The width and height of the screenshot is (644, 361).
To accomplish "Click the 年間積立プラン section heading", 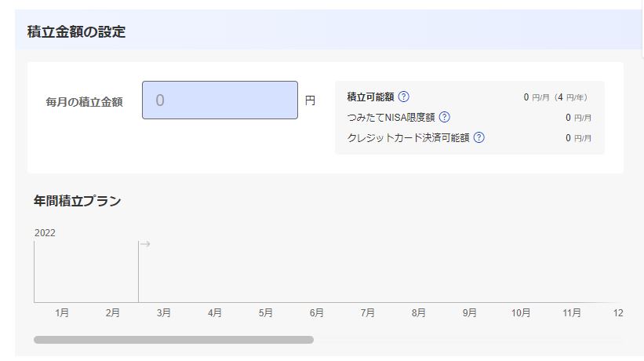I will coord(77,201).
